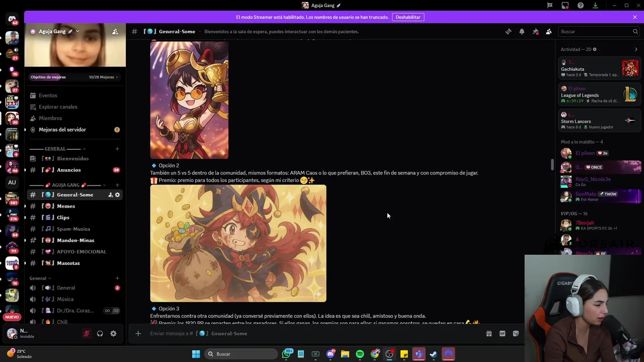
Task: Toggle headphones deafen in user panel
Action: 100,333
